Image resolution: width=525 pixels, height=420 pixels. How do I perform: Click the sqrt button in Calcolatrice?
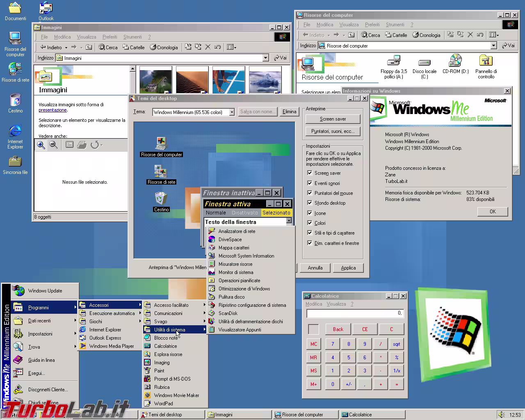click(x=396, y=344)
